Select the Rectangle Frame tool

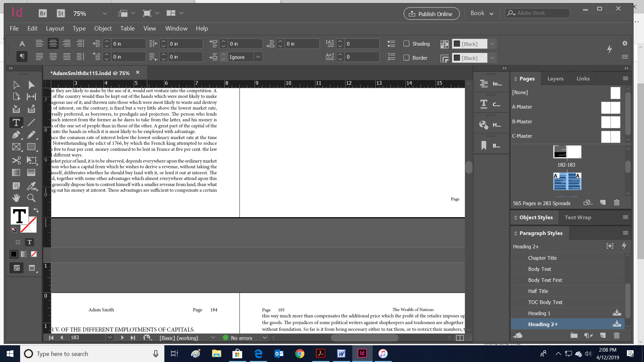16,147
